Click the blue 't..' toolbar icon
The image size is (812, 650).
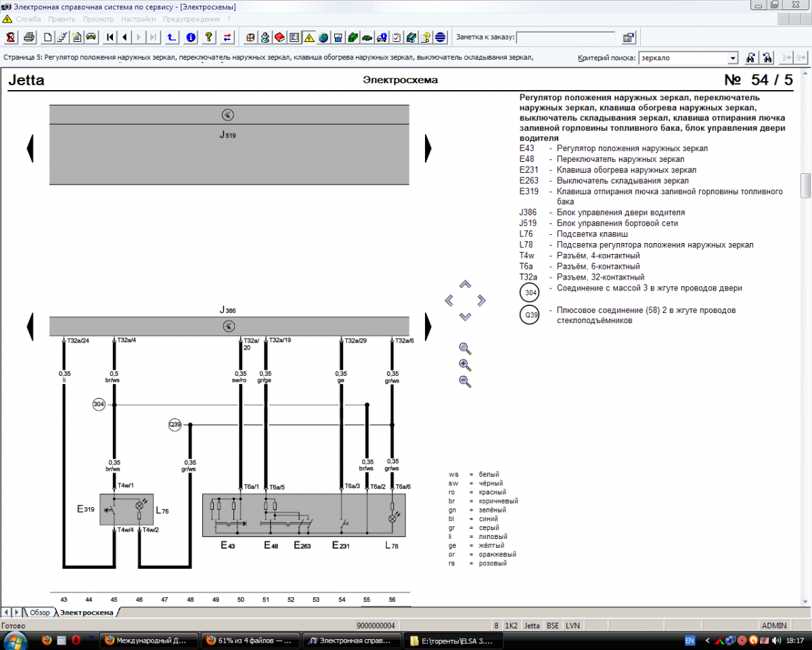tap(172, 37)
